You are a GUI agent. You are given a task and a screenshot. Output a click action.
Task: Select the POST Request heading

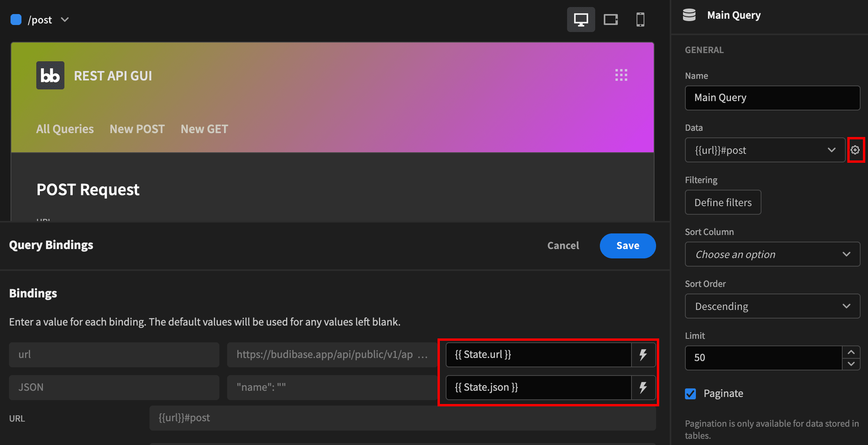click(88, 190)
